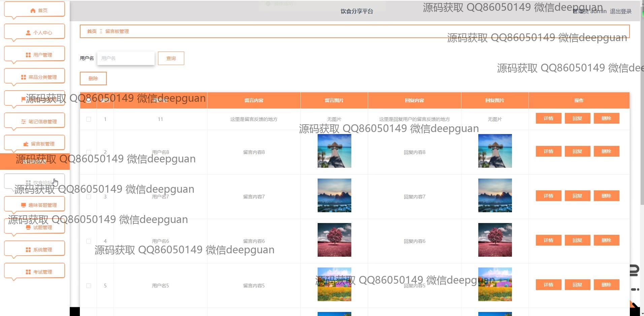Click the 回复内容 column header
644x316 pixels.
pos(415,100)
